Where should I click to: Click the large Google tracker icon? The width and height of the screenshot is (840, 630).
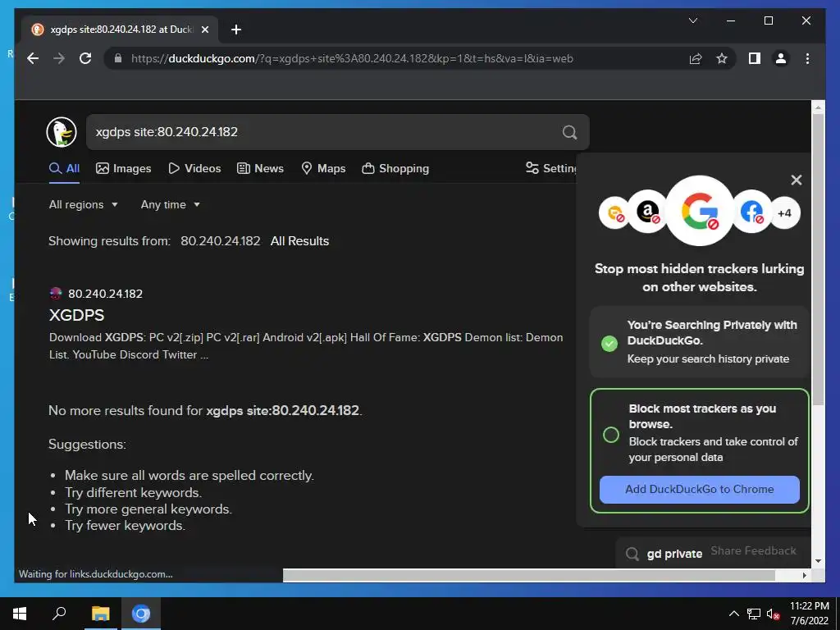point(699,211)
